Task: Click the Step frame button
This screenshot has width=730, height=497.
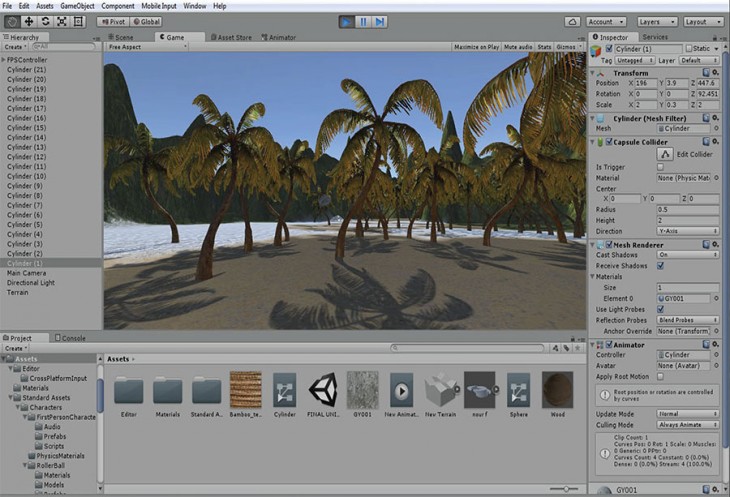Action: 380,21
